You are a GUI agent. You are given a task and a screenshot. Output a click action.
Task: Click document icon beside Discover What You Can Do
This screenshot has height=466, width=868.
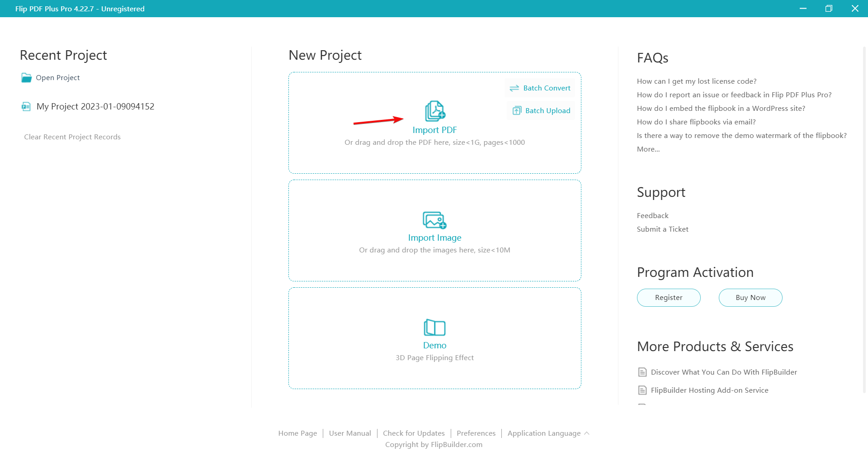pos(642,372)
